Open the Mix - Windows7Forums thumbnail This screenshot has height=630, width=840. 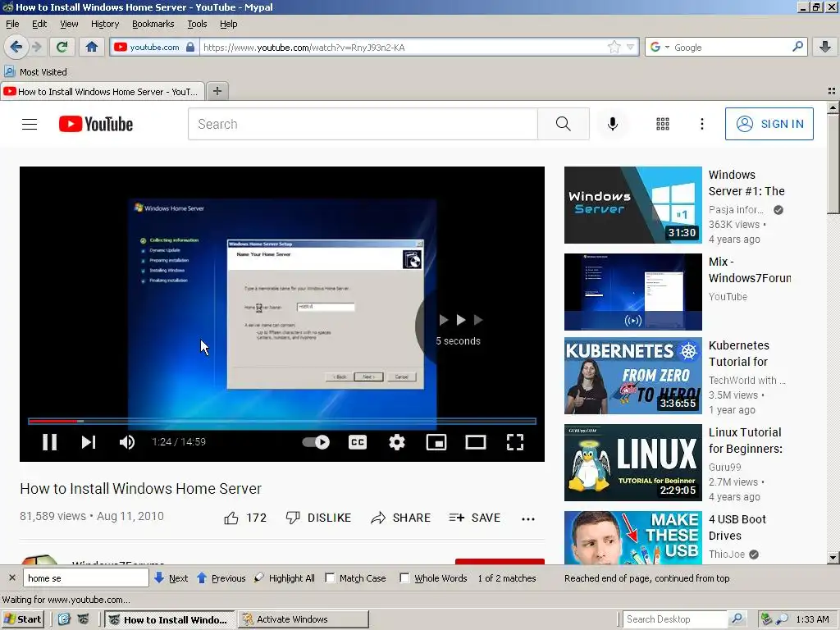coord(632,292)
